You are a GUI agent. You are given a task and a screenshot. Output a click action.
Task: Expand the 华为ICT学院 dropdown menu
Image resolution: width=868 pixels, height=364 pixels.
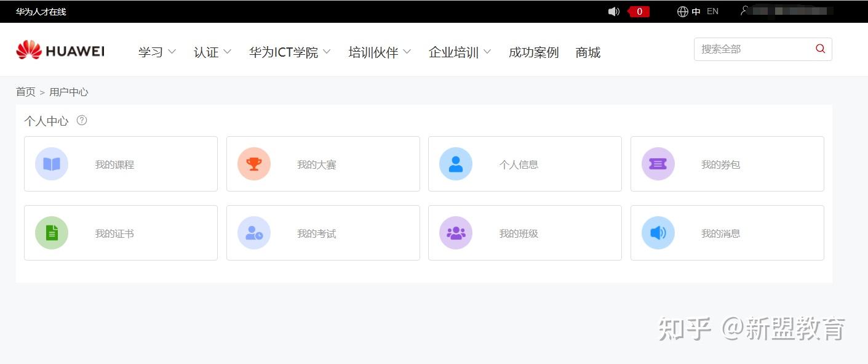[290, 52]
